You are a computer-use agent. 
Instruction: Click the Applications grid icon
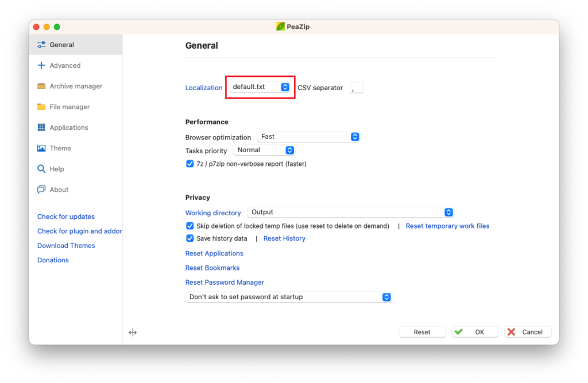tap(41, 127)
